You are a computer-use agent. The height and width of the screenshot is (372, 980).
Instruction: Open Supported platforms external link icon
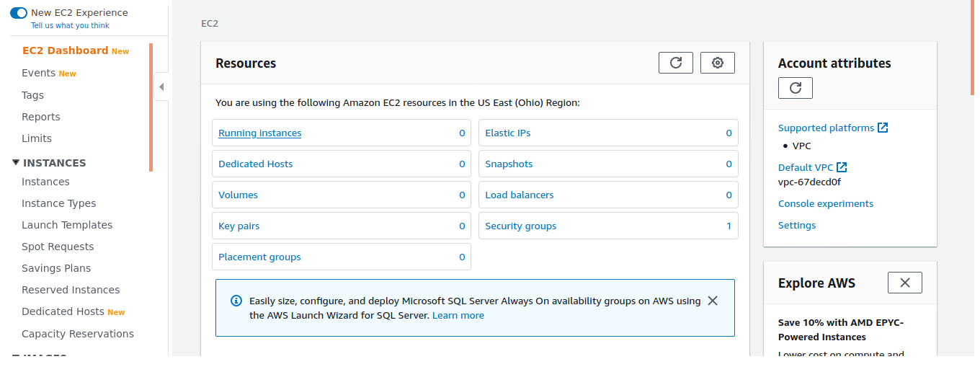coord(883,128)
